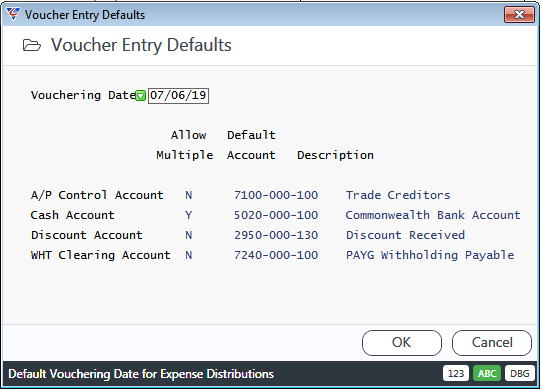541x390 pixels.
Task: Click the OK button
Action: (402, 343)
